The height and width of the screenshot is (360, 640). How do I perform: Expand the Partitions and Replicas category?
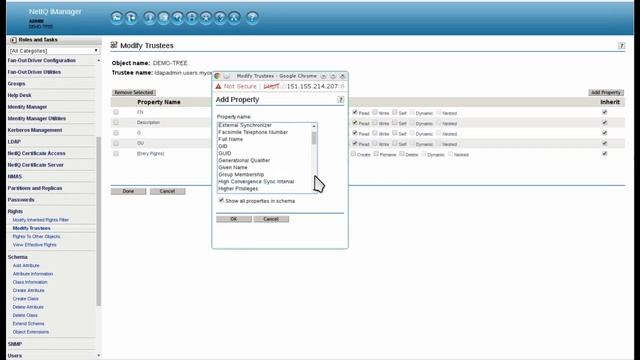click(35, 188)
